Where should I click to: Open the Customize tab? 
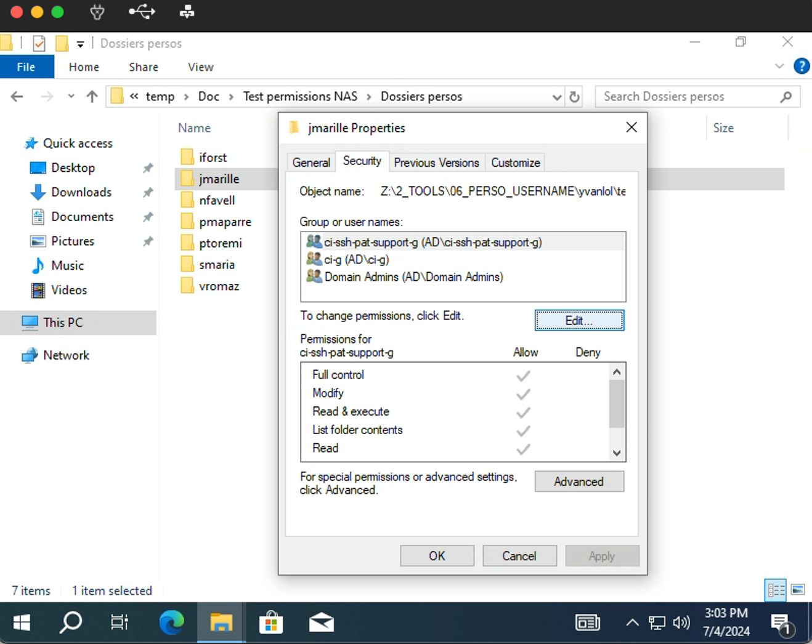(x=515, y=163)
